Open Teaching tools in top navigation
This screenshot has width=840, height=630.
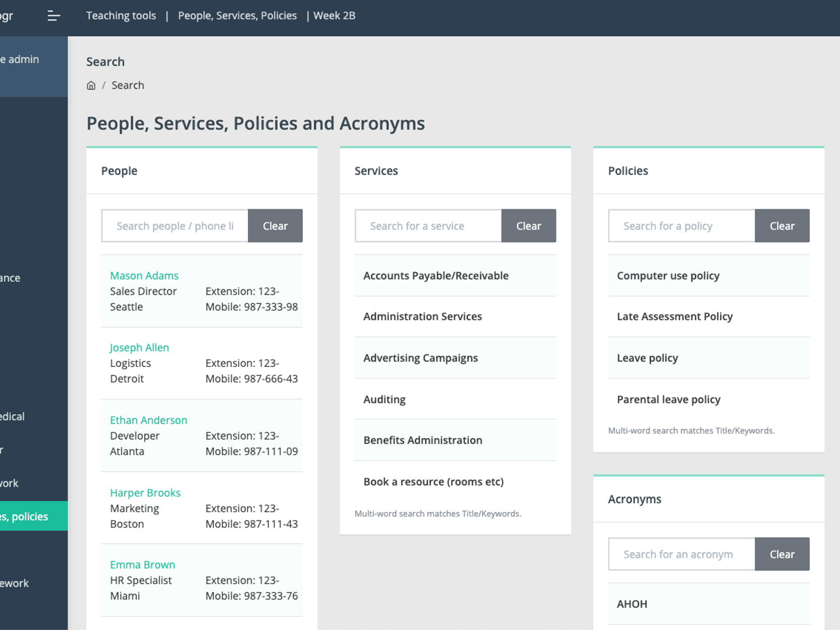(121, 16)
